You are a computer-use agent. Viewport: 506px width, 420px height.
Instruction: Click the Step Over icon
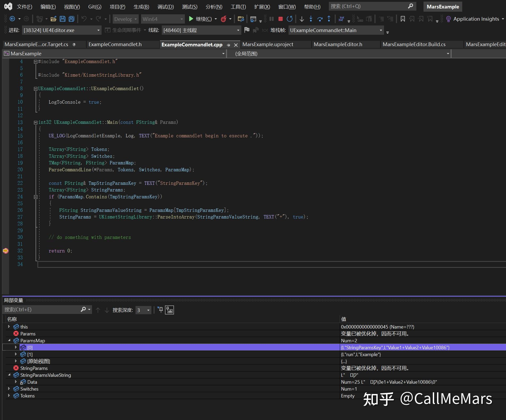(x=320, y=19)
